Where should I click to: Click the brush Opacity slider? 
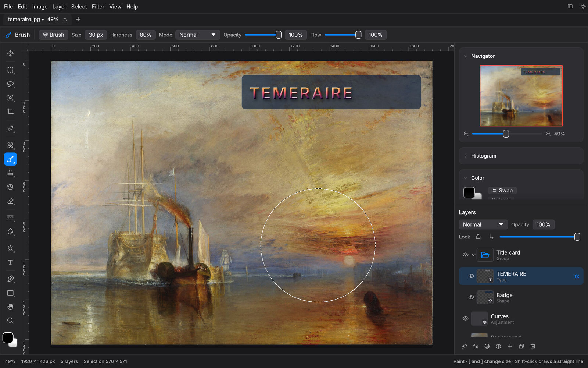click(x=263, y=35)
